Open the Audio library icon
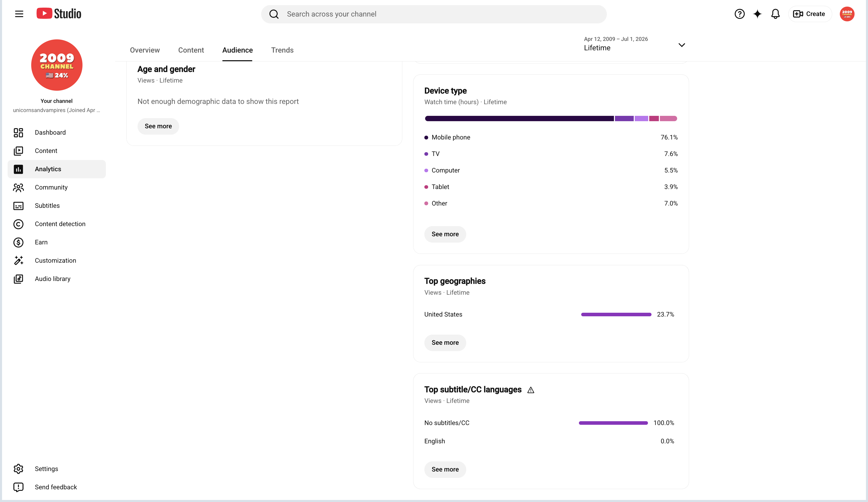Viewport: 868px width, 502px height. click(x=18, y=279)
